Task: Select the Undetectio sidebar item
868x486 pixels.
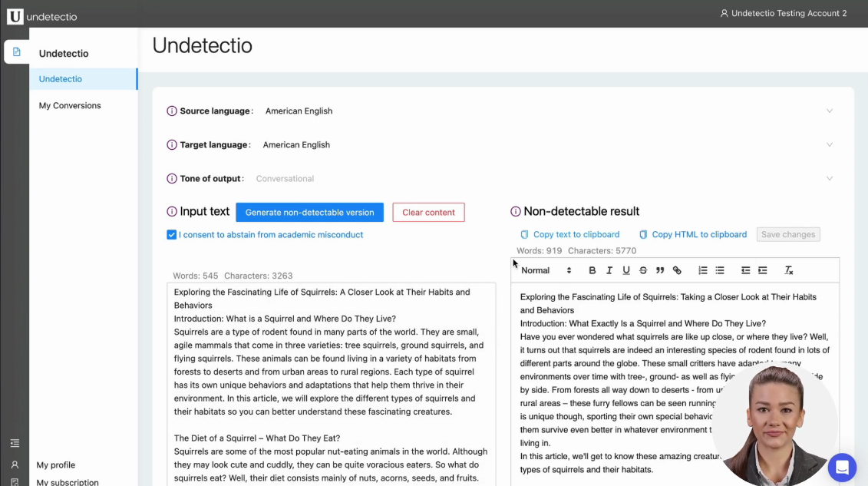Action: coord(61,79)
